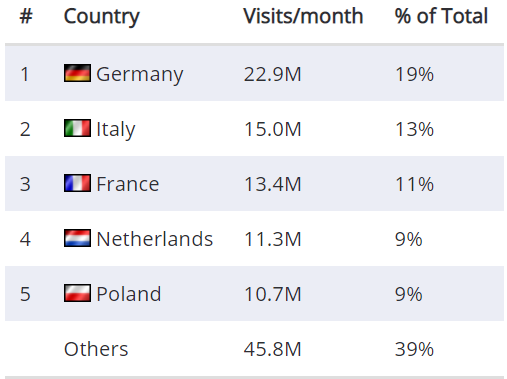Image resolution: width=507 pixels, height=379 pixels.
Task: Click the # column header
Action: point(26,16)
